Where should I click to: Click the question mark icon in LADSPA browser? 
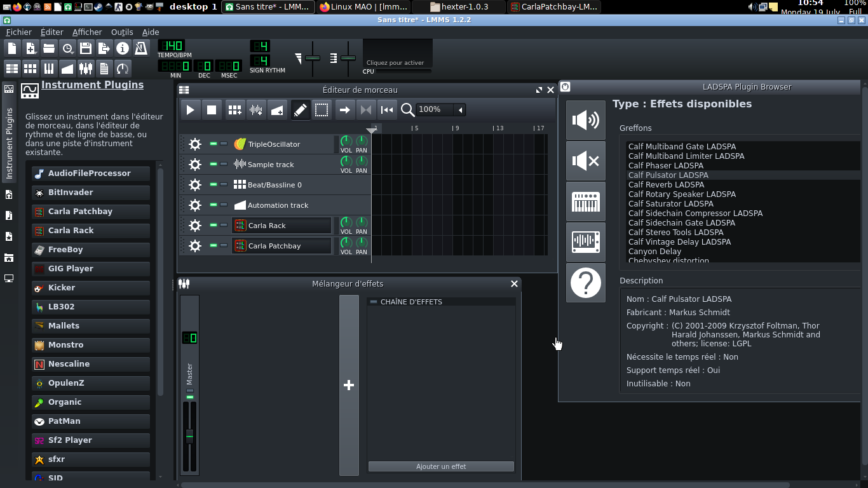[x=585, y=283]
